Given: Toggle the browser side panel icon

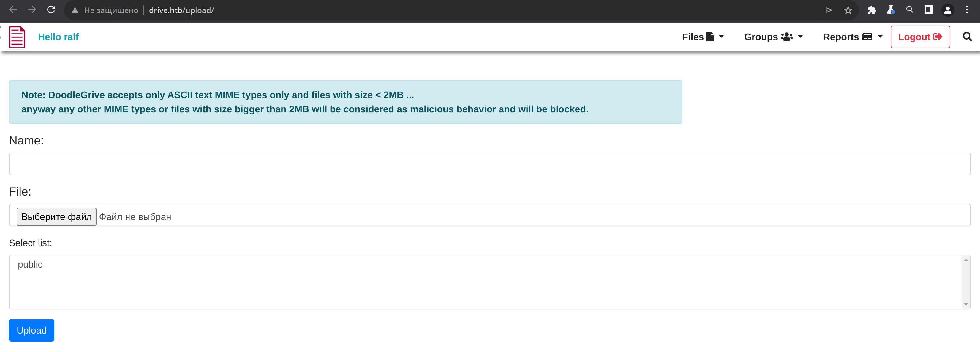Looking at the screenshot, I should [x=929, y=10].
